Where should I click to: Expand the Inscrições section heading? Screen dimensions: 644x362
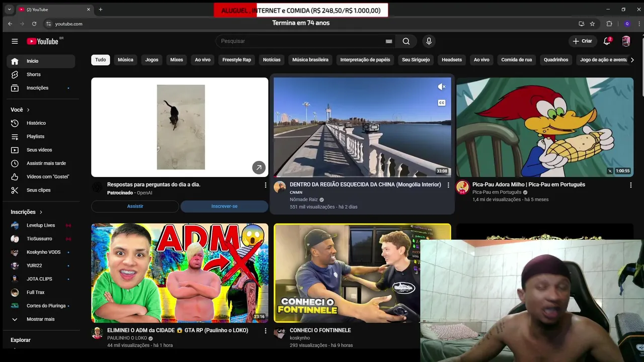click(x=27, y=212)
